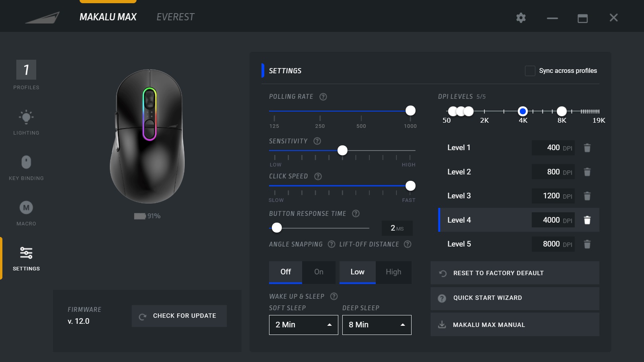Open the Soft Sleep 2 Min dropdown

pyautogui.click(x=304, y=325)
